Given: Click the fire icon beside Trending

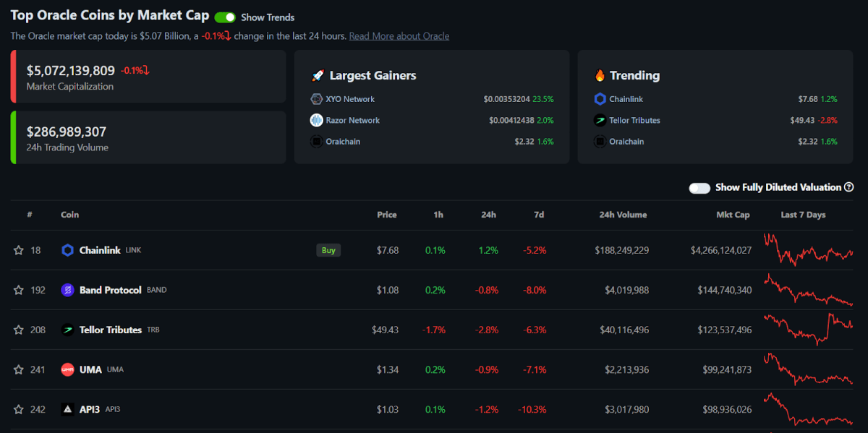Looking at the screenshot, I should click(600, 75).
